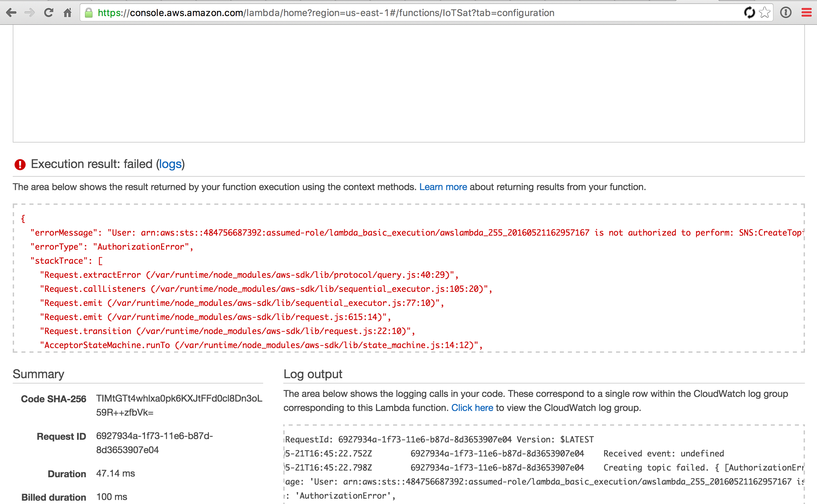817x504 pixels.
Task: Click the Request ID label
Action: click(x=61, y=436)
